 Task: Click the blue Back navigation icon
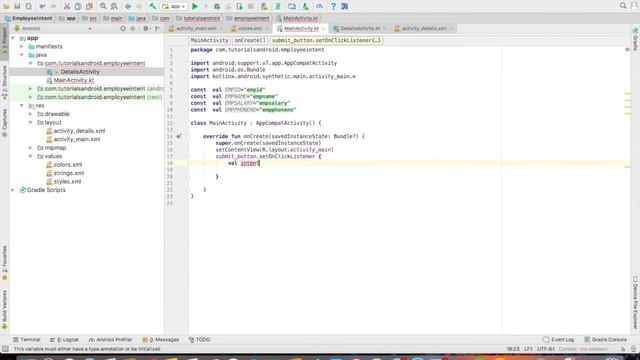[x=128, y=6]
